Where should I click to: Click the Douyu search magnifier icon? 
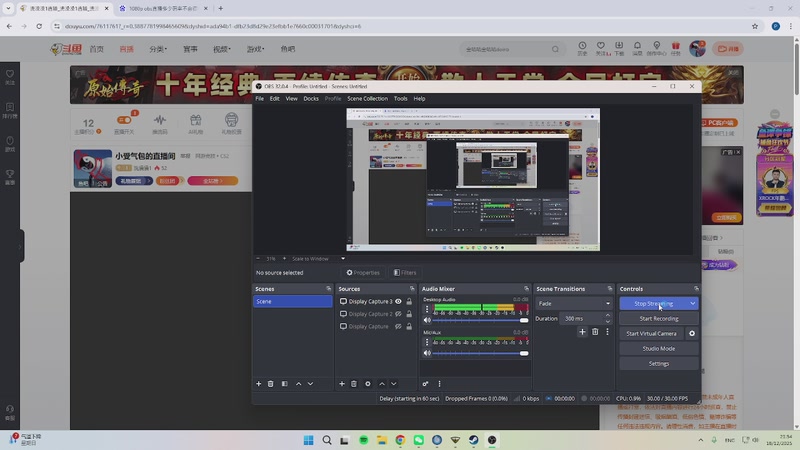coord(555,49)
